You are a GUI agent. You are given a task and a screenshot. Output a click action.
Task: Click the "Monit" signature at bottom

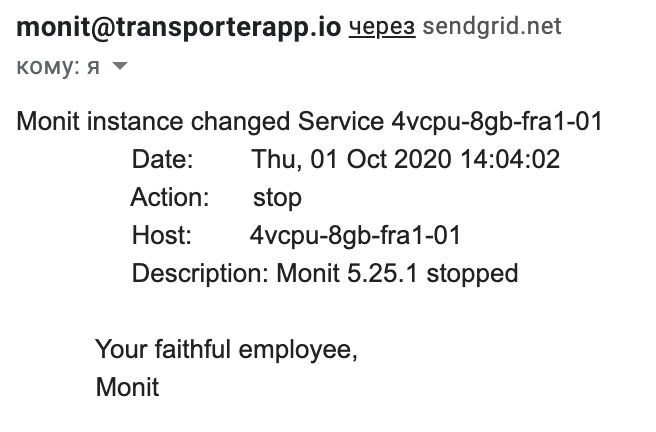coord(127,386)
